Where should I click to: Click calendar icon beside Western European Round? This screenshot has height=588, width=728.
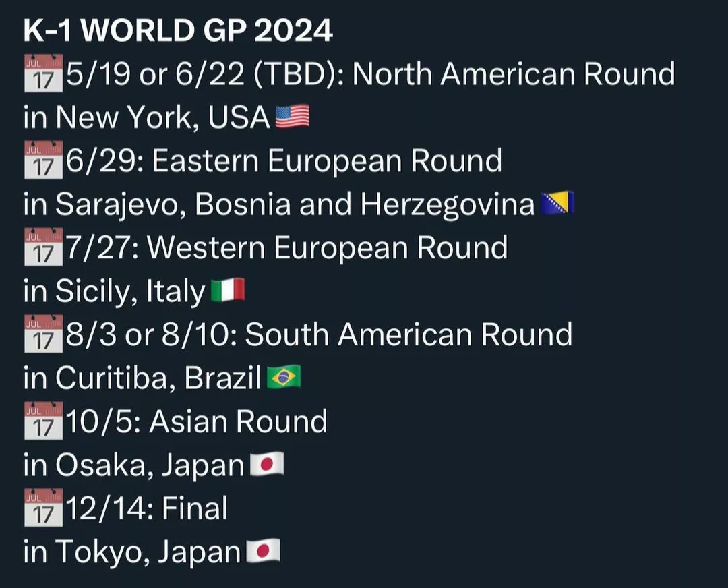(x=43, y=247)
